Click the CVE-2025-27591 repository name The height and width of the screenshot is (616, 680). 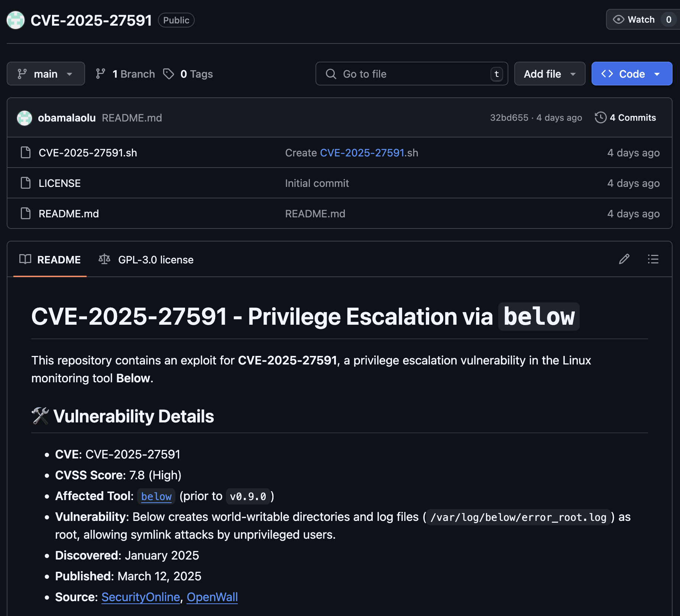coord(91,20)
